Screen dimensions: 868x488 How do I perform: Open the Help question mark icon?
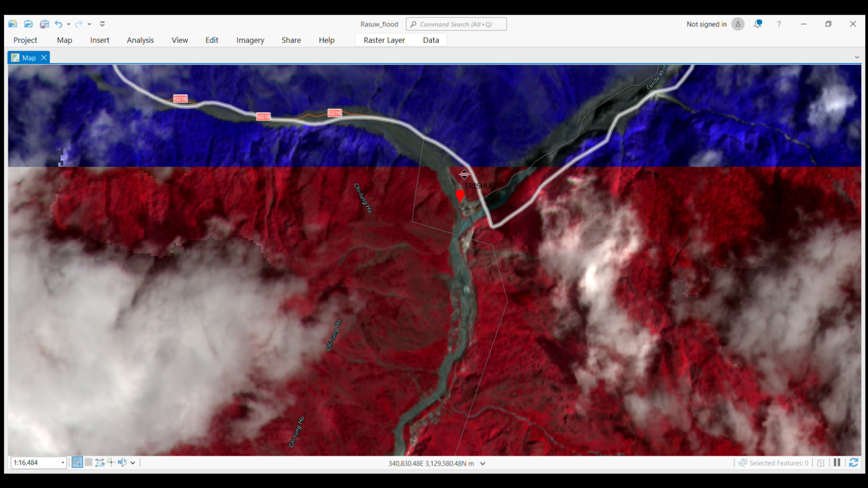[779, 24]
